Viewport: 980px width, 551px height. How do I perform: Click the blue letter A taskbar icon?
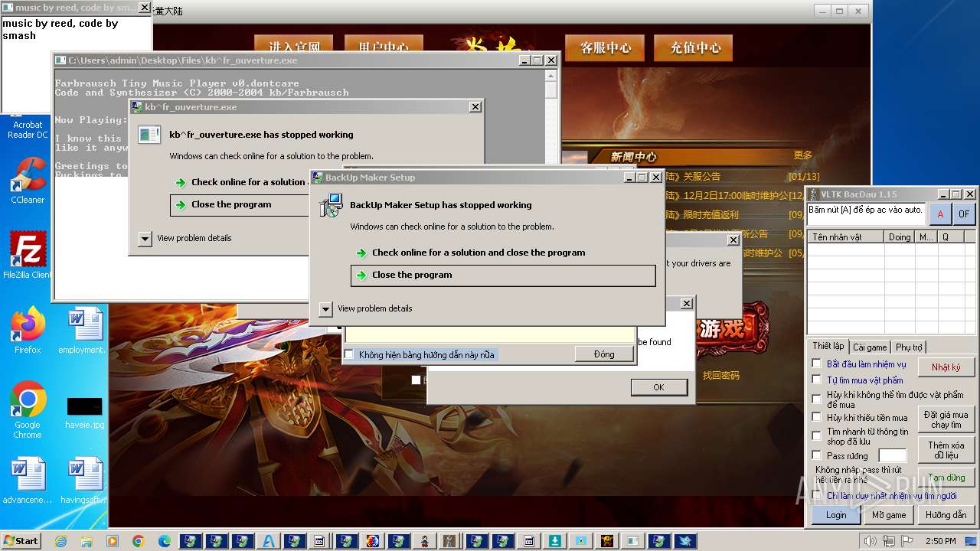[269, 541]
